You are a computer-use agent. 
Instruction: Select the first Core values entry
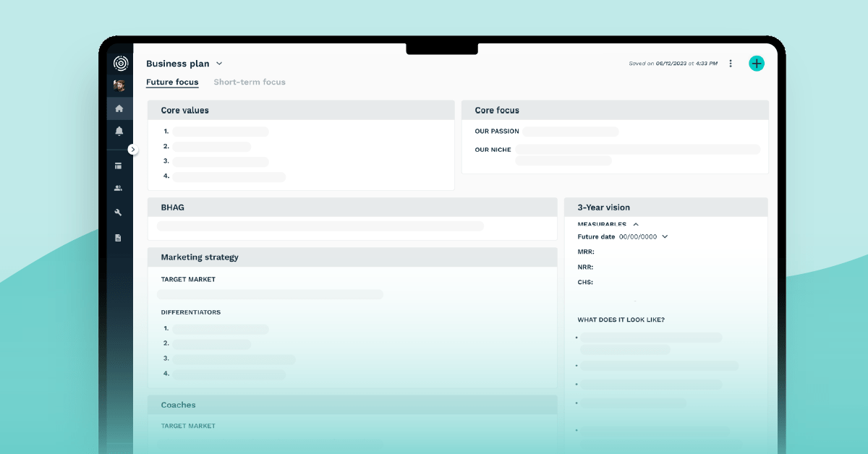[x=220, y=132]
